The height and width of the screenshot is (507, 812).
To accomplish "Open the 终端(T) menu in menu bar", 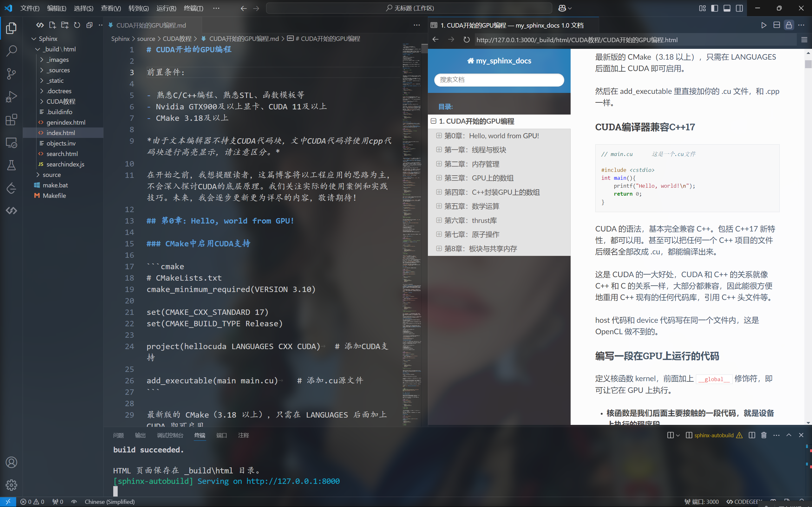I will coord(193,8).
